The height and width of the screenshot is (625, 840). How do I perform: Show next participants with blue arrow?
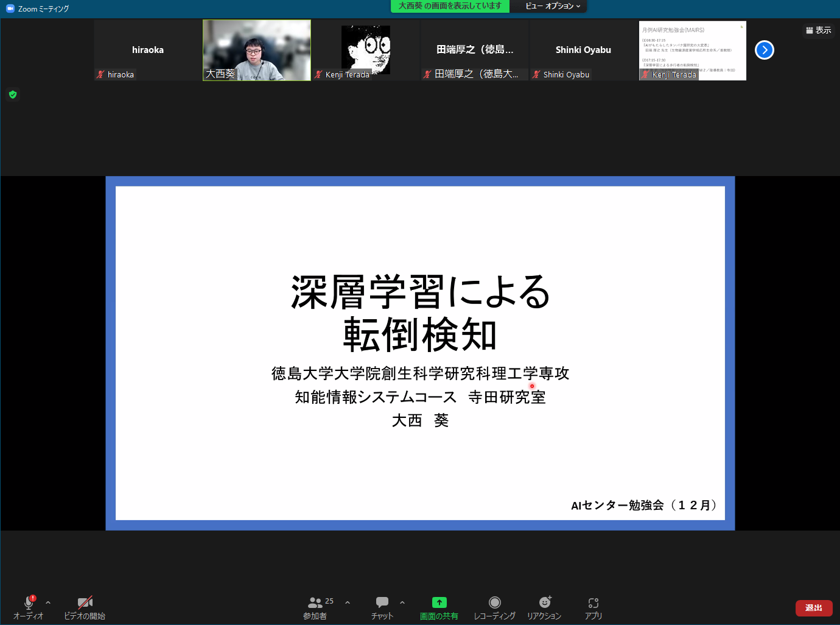point(765,50)
